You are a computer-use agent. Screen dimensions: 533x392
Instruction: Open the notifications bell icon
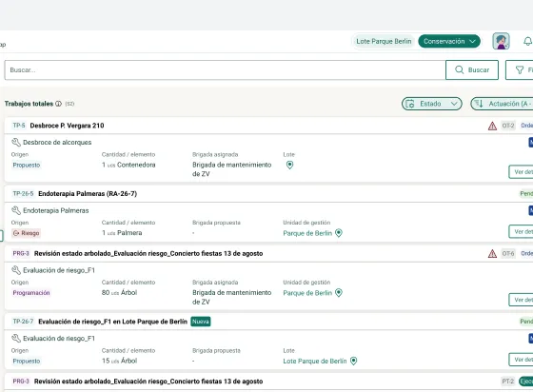[x=527, y=42]
